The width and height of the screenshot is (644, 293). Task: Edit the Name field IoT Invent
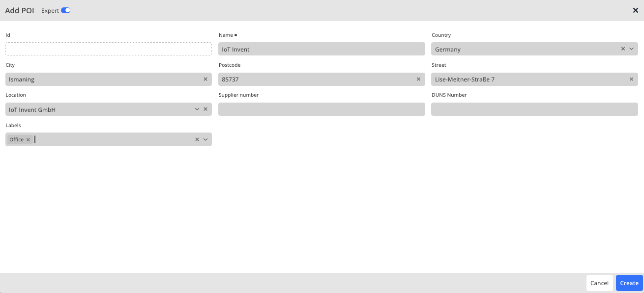click(x=322, y=49)
